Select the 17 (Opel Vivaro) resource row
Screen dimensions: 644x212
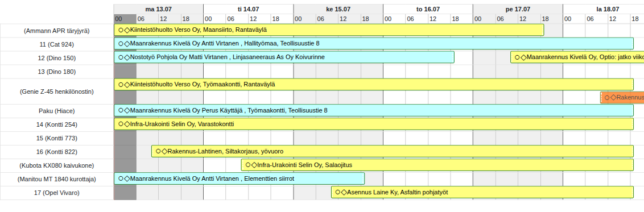point(57,192)
